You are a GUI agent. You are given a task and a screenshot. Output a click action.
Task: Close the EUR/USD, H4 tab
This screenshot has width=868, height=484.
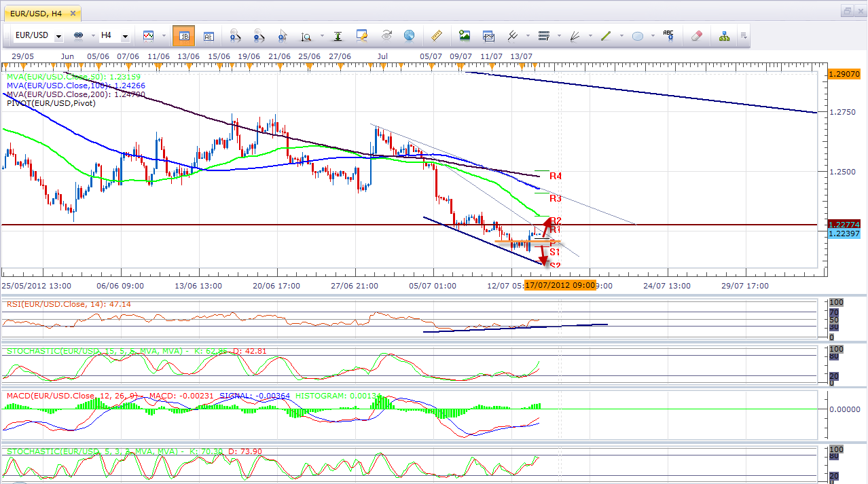coord(73,12)
